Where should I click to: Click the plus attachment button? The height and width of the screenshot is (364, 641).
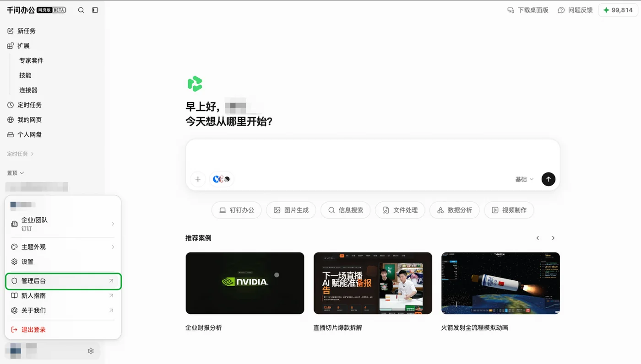[198, 179]
